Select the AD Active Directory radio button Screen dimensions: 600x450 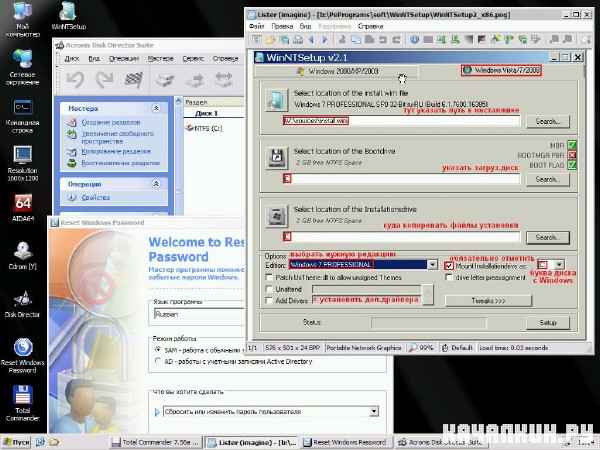coord(158,361)
